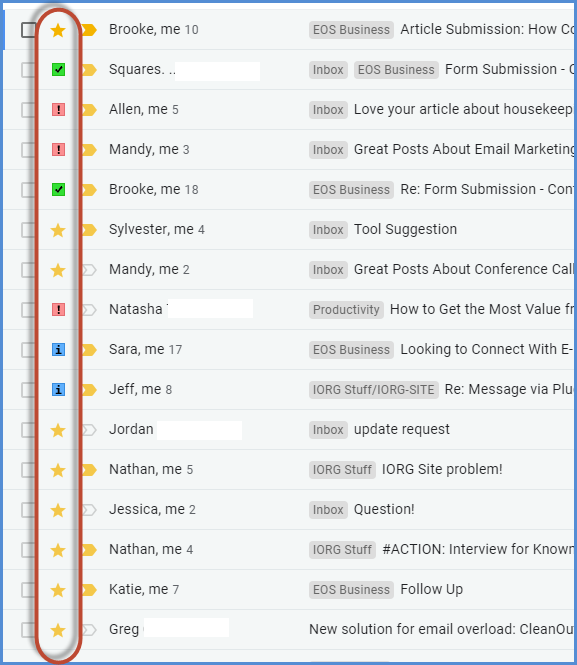Open 'Great Posts About Email Marketing' email
The width and height of the screenshot is (577, 665).
464,149
